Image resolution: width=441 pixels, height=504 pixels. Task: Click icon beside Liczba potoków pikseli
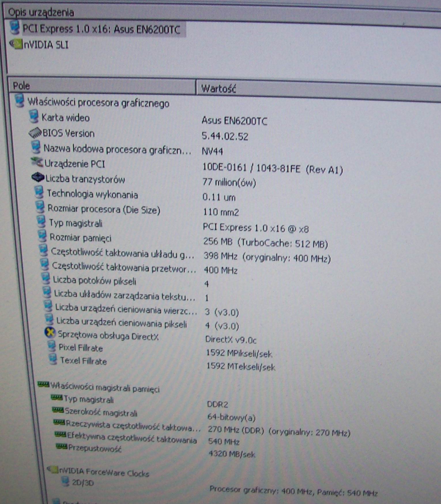tap(46, 279)
